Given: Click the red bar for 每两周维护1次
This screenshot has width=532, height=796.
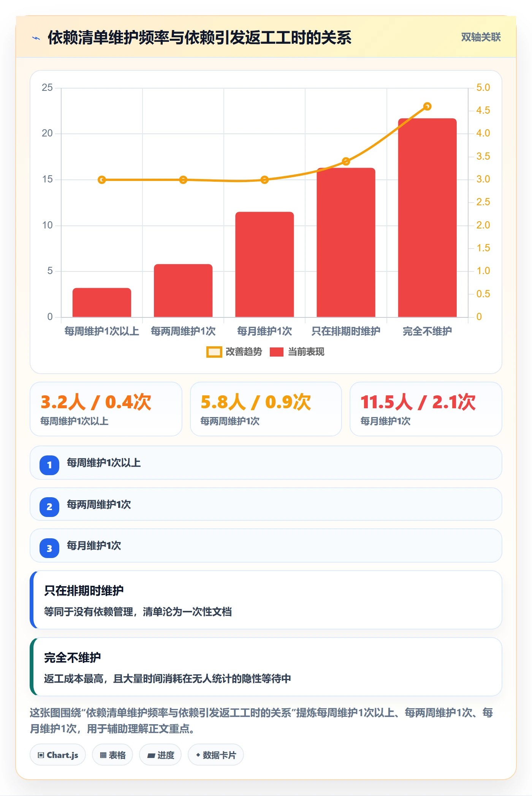Looking at the screenshot, I should click(183, 290).
